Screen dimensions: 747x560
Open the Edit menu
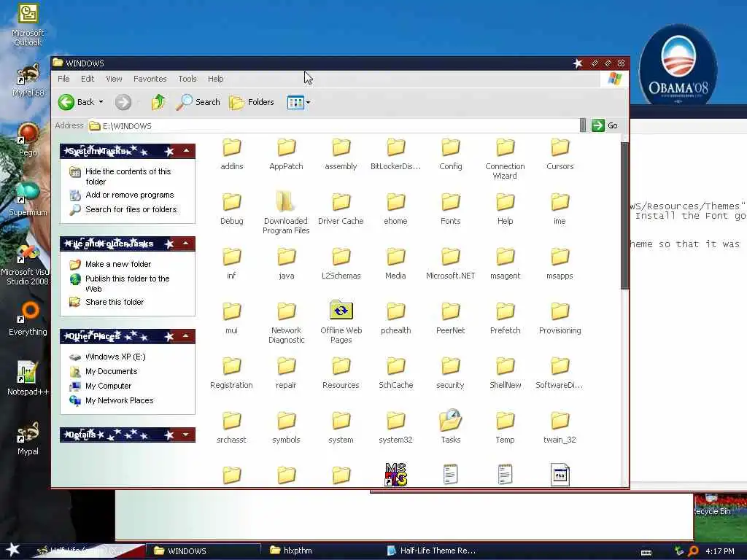tap(88, 79)
